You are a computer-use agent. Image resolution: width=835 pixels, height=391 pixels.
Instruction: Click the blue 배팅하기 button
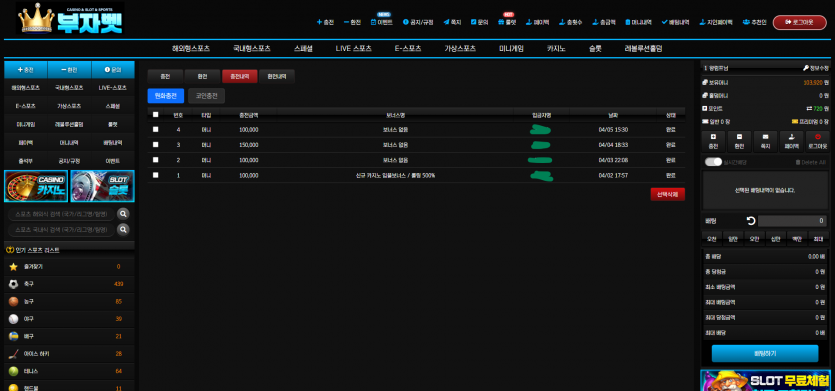pos(765,353)
